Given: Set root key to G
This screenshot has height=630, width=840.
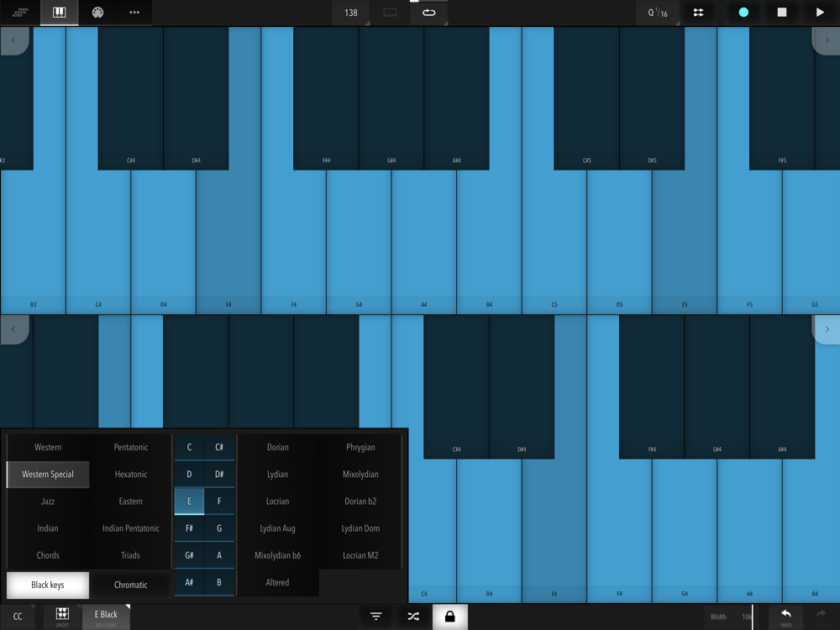Looking at the screenshot, I should [219, 528].
